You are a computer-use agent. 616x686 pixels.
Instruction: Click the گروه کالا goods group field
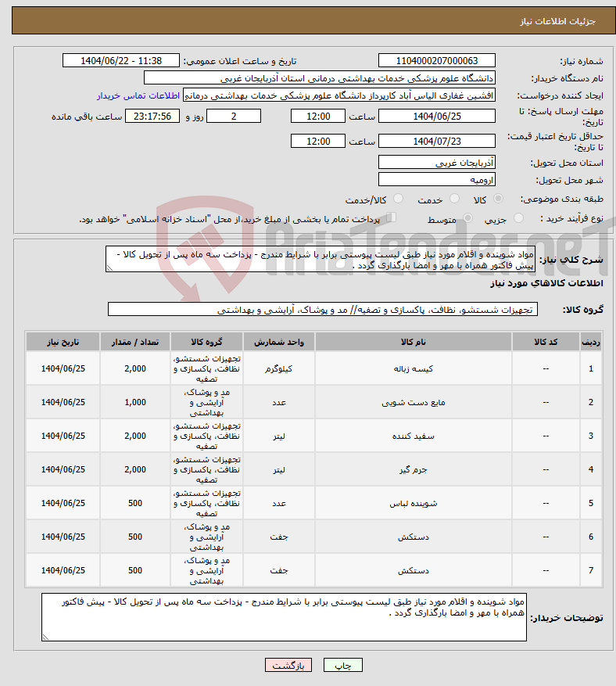[323, 310]
